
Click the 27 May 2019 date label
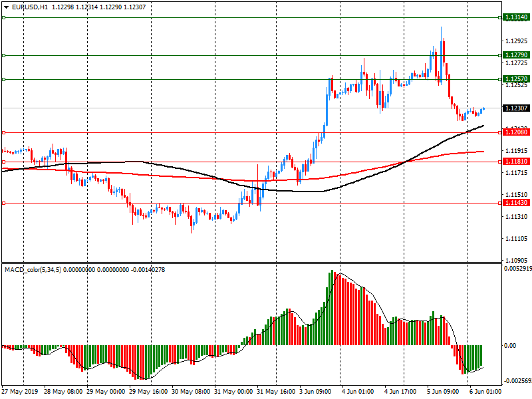[20, 392]
